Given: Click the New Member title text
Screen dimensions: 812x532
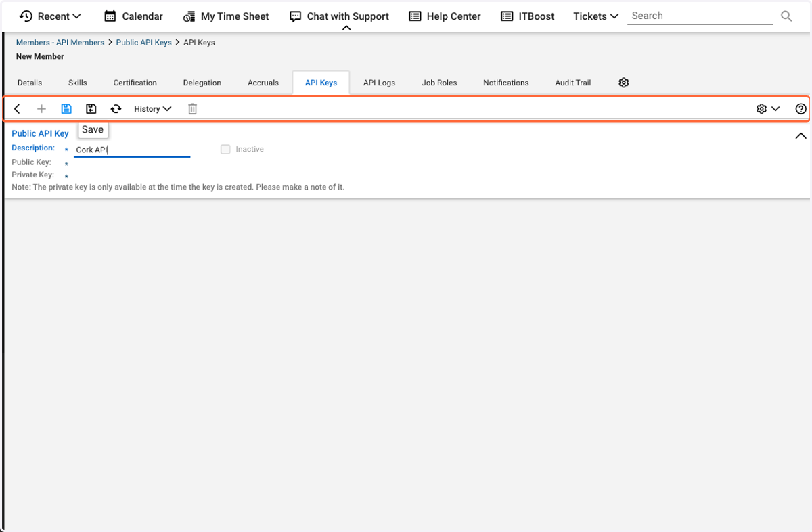Looking at the screenshot, I should click(x=40, y=57).
